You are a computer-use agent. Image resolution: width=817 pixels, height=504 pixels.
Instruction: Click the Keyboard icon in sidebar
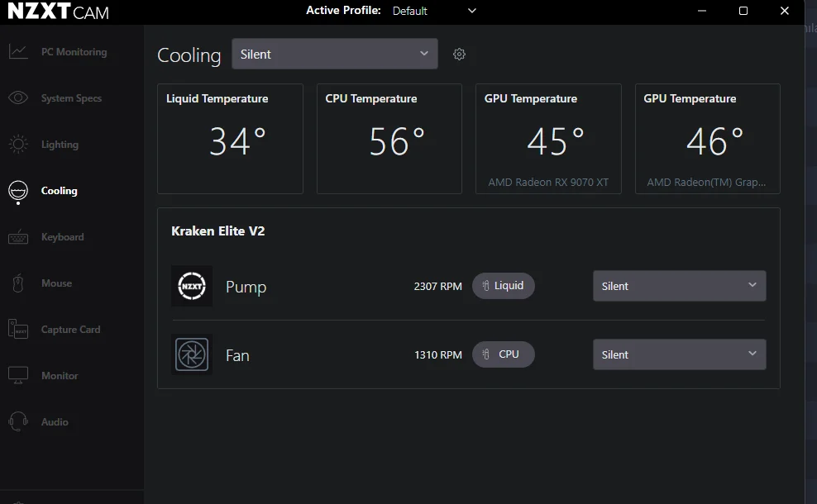tap(18, 237)
